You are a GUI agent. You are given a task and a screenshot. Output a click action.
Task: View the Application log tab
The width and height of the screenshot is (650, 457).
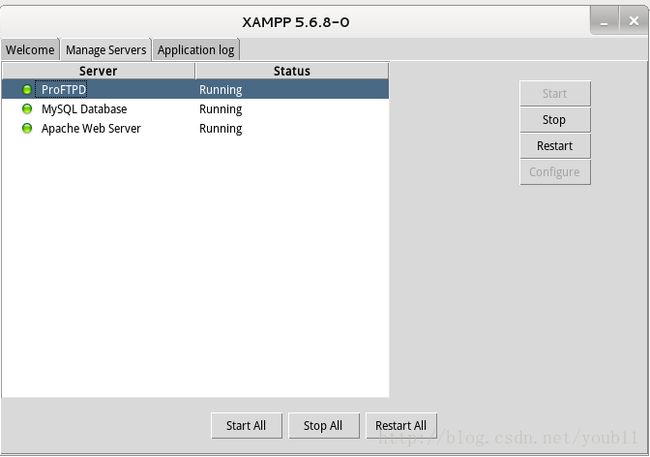pos(196,50)
